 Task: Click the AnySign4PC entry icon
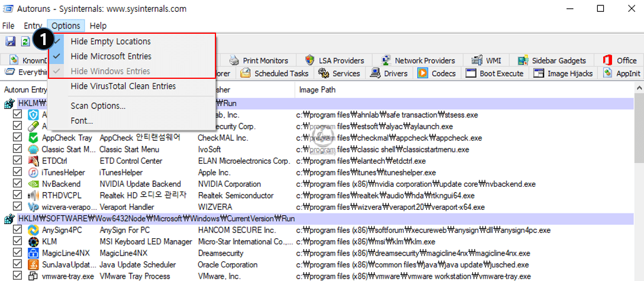33,230
